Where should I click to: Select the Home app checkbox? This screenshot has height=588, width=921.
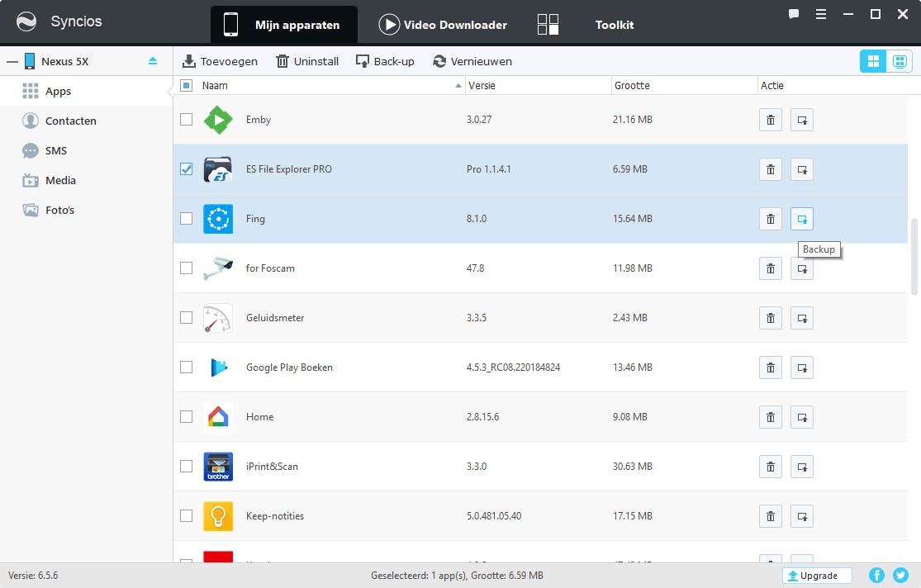tap(186, 416)
